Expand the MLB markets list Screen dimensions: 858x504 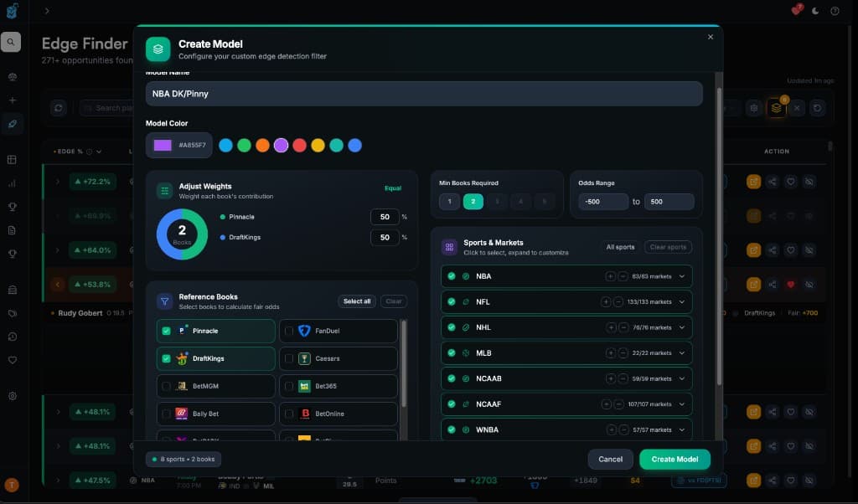[682, 353]
